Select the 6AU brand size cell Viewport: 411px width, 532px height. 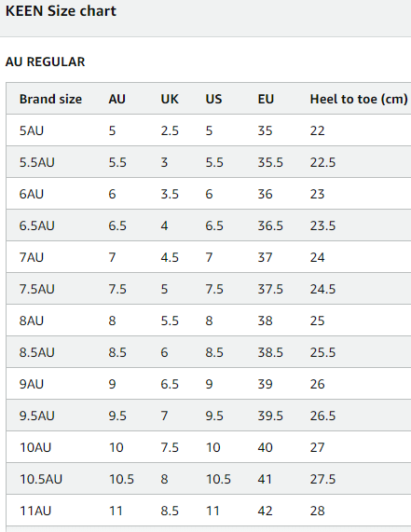[x=32, y=194]
